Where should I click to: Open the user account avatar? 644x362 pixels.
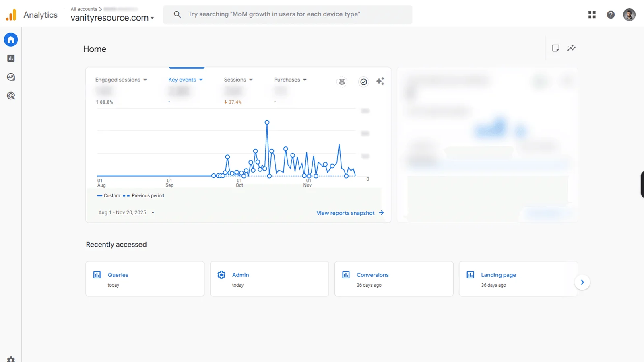coord(629,15)
